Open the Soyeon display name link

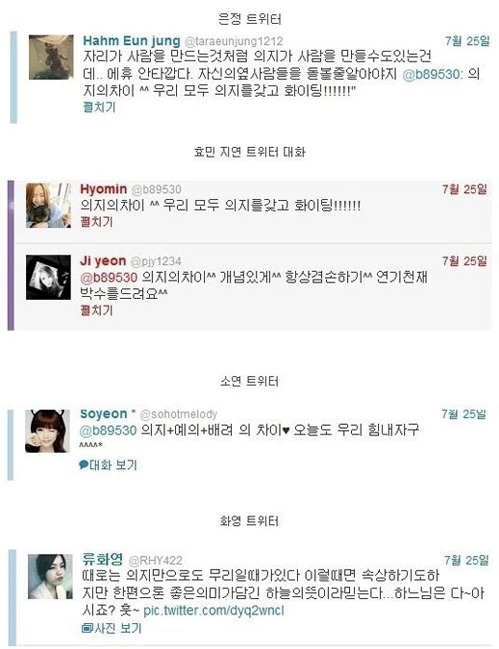click(104, 413)
